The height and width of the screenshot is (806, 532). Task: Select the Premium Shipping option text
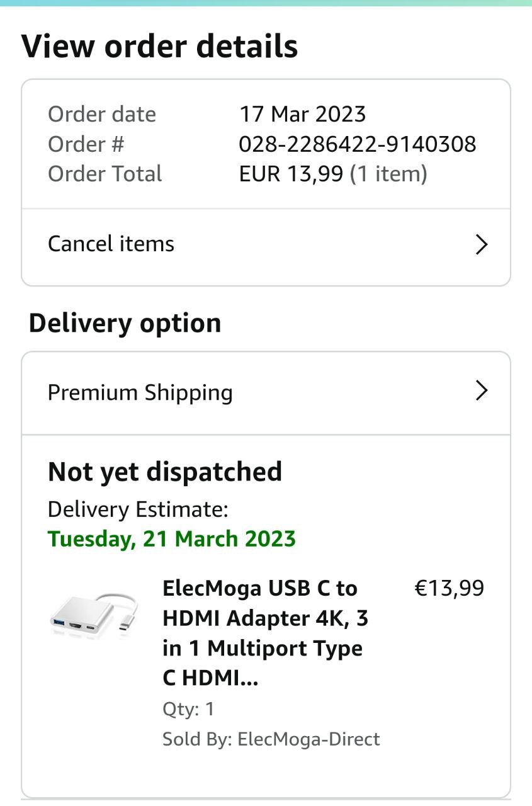[140, 392]
